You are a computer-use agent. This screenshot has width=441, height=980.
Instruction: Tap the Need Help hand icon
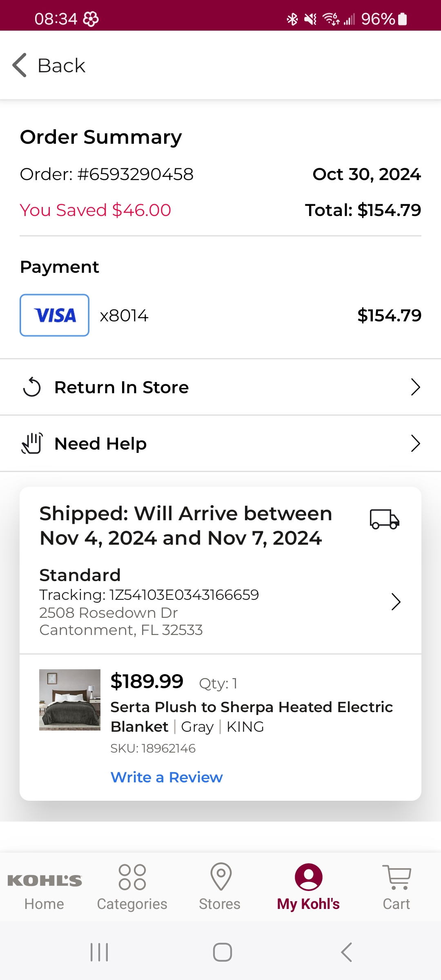tap(32, 443)
